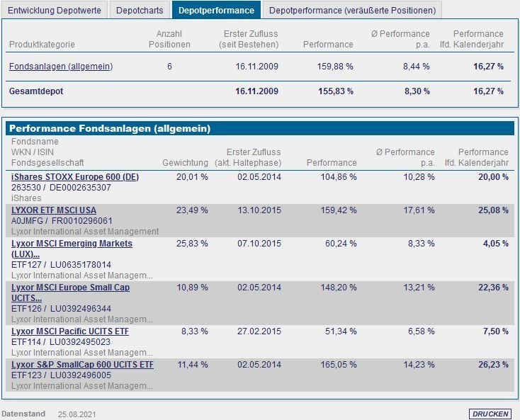Select the Depotperformance tab

216,10
